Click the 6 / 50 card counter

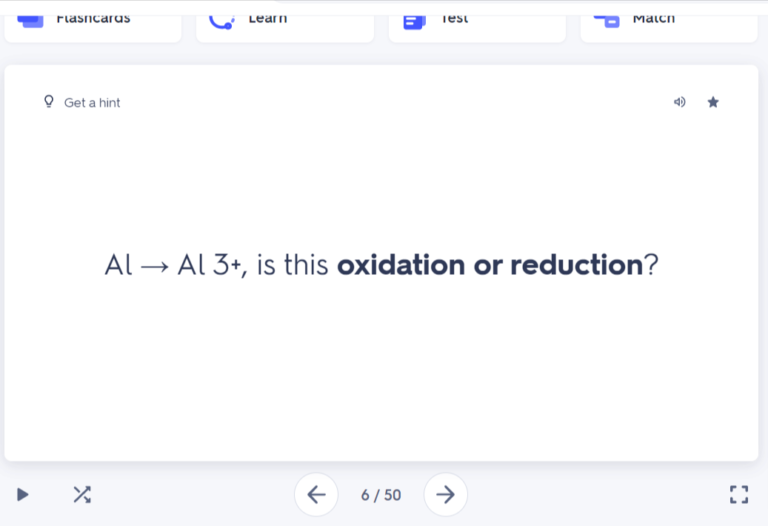(381, 495)
